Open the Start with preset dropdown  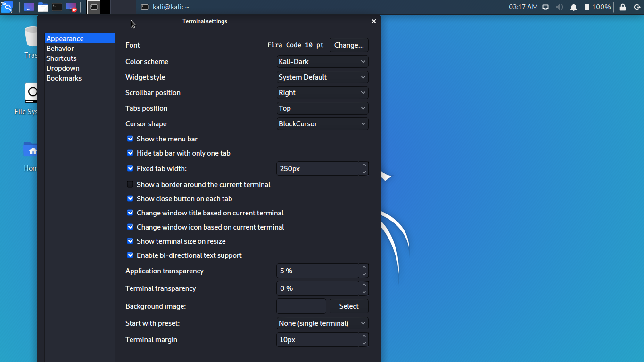tap(322, 323)
